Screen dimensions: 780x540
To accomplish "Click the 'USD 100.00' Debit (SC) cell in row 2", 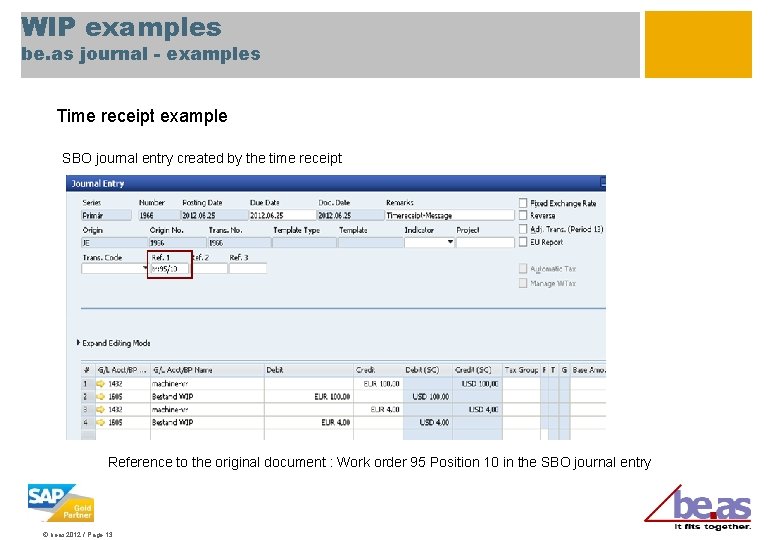I will 428,397.
